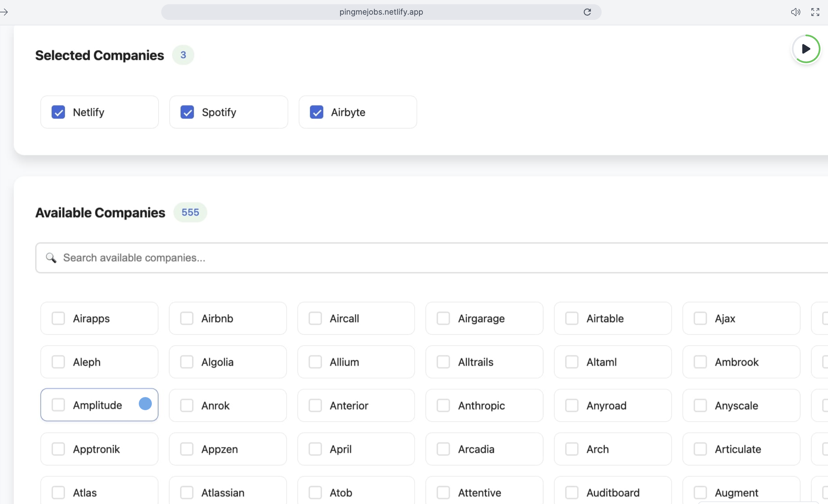Screen dimensions: 828x504
Task: Uncheck the Spotify checkbox
Action: (x=187, y=112)
